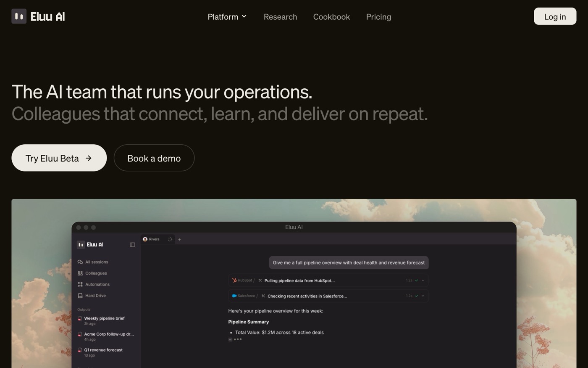Select the Rivera session tab
The image size is (588, 368).
click(x=157, y=239)
